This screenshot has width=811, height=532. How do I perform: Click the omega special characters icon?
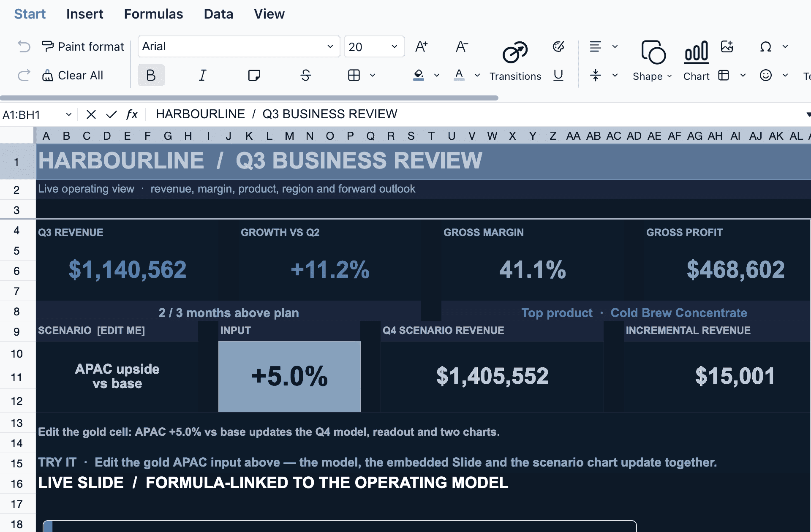point(766,46)
